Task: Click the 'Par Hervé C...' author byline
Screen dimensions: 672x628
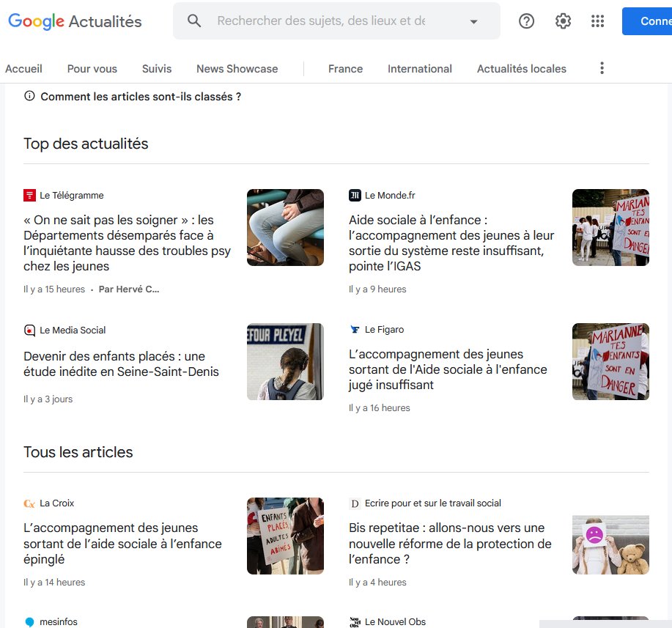Action: pyautogui.click(x=129, y=289)
